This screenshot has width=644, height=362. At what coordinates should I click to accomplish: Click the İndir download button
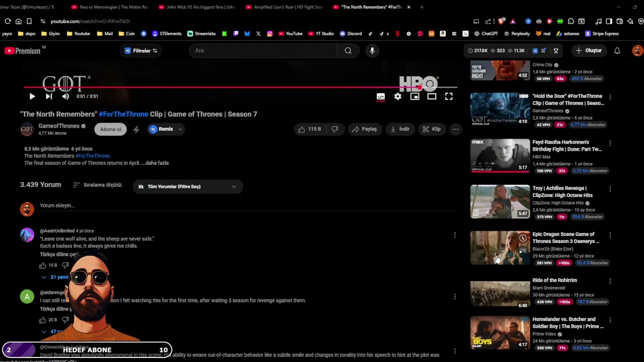[400, 129]
